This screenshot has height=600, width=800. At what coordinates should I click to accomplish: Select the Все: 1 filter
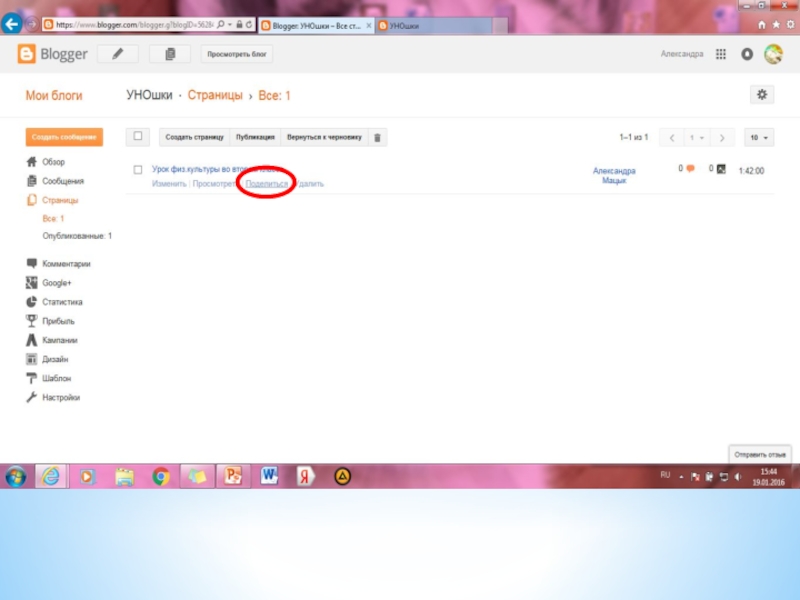pos(53,218)
